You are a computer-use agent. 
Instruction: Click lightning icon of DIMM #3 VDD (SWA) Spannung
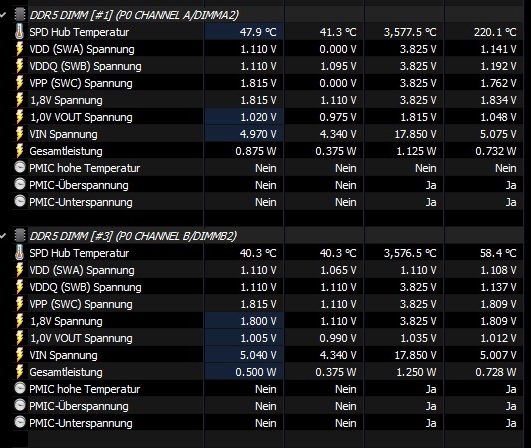[20, 270]
